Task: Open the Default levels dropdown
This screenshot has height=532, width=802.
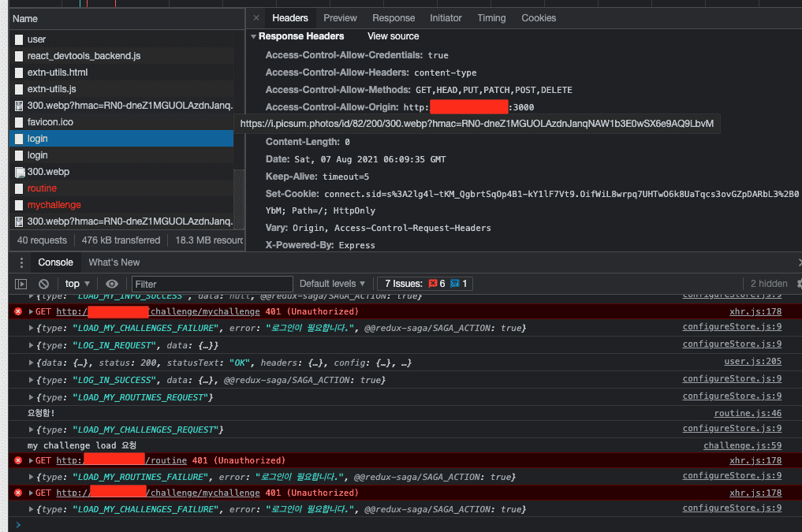Action: tap(332, 284)
